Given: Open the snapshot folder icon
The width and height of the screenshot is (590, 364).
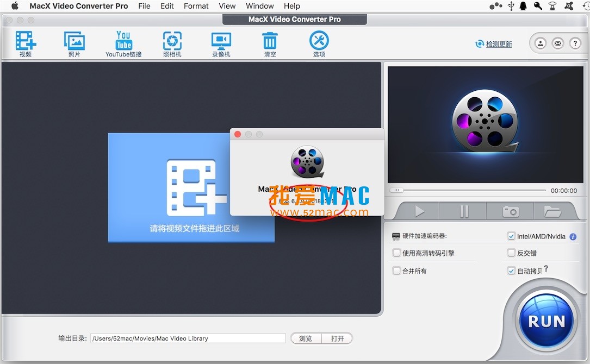Looking at the screenshot, I should coord(552,211).
